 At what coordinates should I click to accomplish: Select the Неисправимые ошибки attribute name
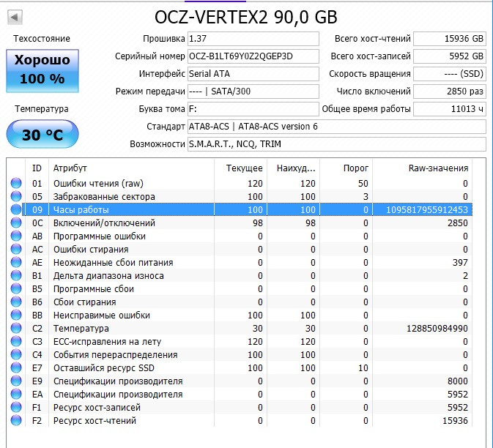pyautogui.click(x=102, y=316)
